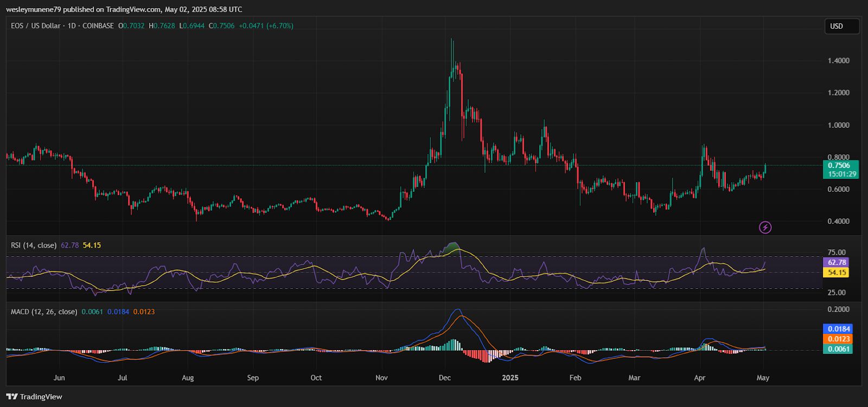This screenshot has width=868, height=407.
Task: Click the 2025 label on the time axis
Action: [510, 378]
